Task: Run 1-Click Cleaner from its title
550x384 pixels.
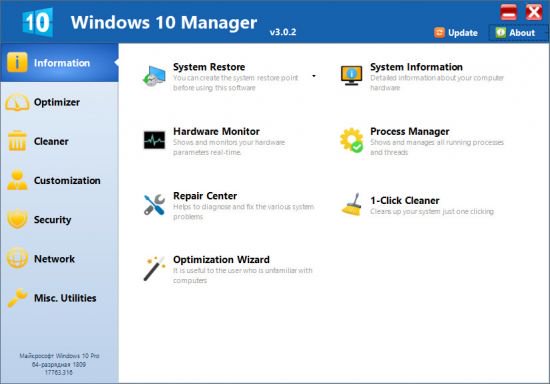Action: point(405,200)
